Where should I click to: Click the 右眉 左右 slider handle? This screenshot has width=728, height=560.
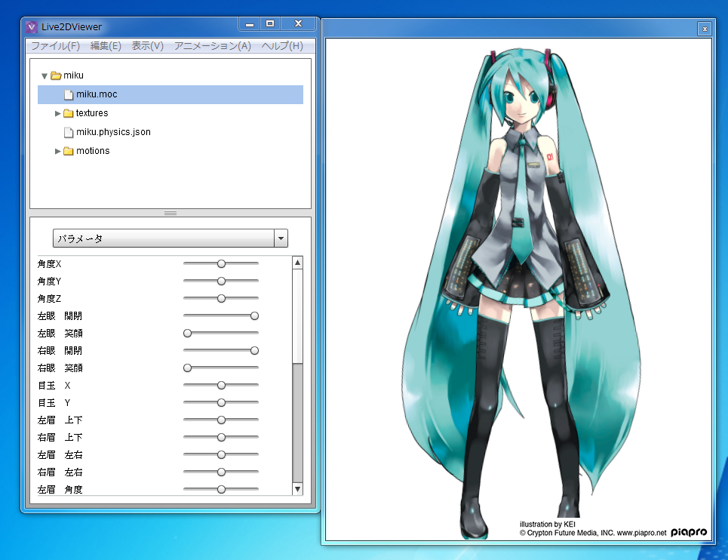[x=222, y=472]
